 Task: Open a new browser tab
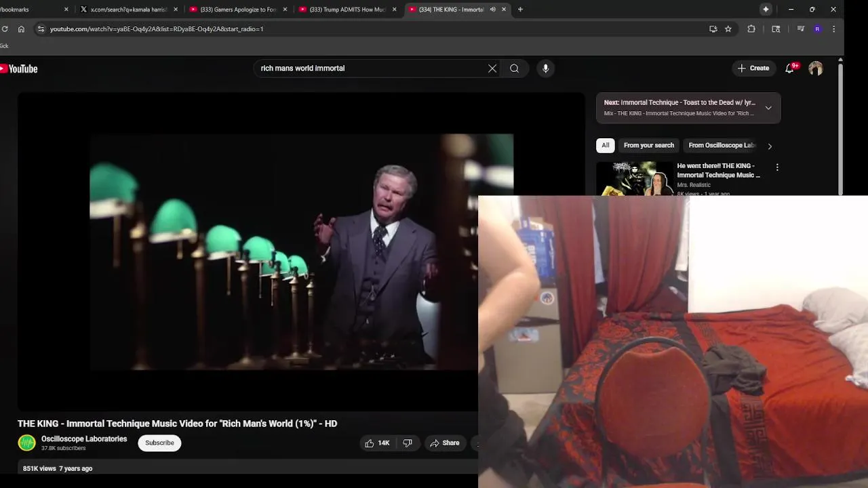pos(520,9)
